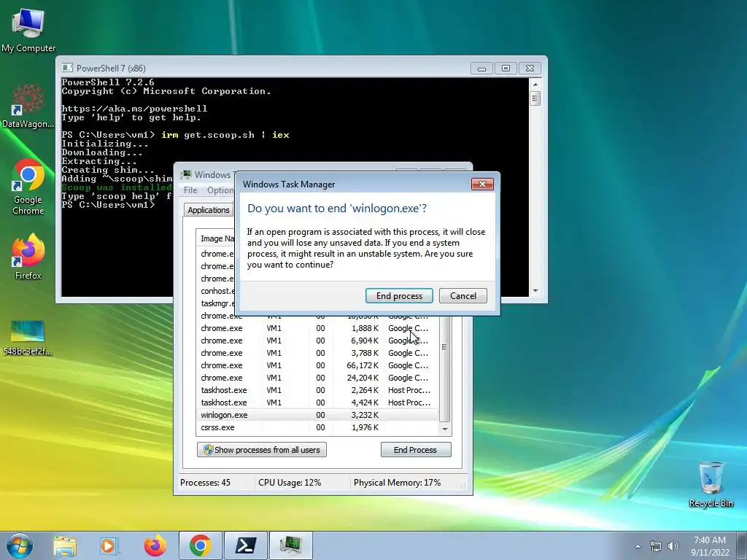Switch to Task Manager in the taskbar
This screenshot has height=560, width=747.
coord(290,545)
